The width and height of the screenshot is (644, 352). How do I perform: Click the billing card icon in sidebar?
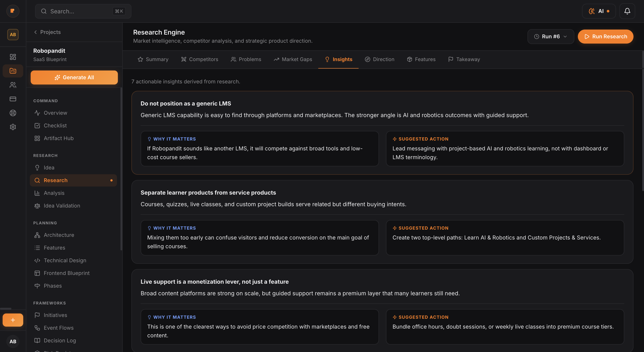13,99
